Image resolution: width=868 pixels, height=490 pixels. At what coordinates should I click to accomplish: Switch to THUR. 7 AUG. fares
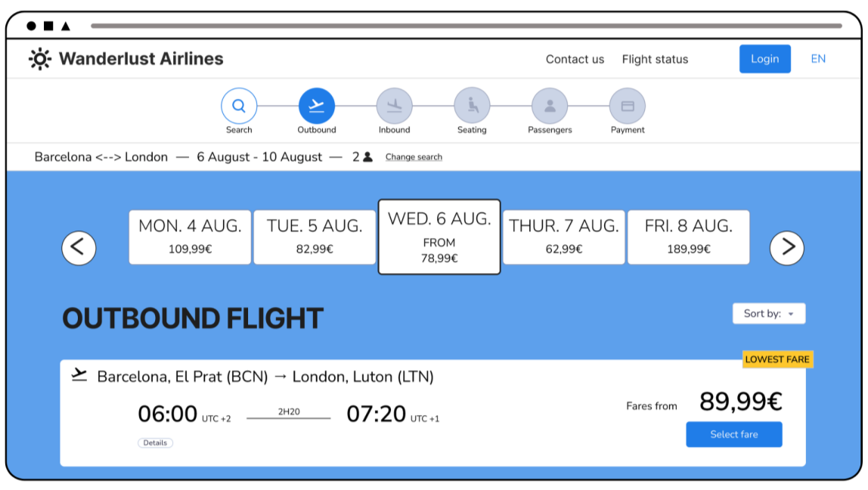[x=563, y=237]
